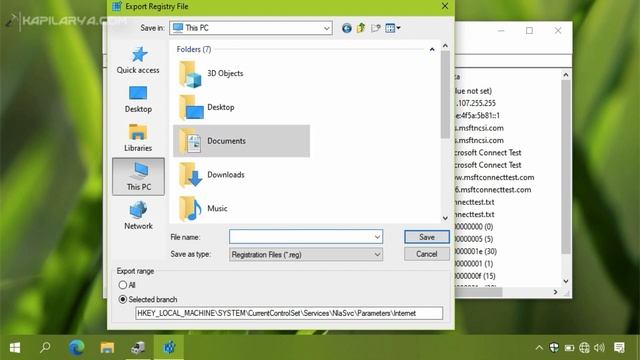This screenshot has width=640, height=360.
Task: Open Libraries in the places bar
Action: click(138, 138)
